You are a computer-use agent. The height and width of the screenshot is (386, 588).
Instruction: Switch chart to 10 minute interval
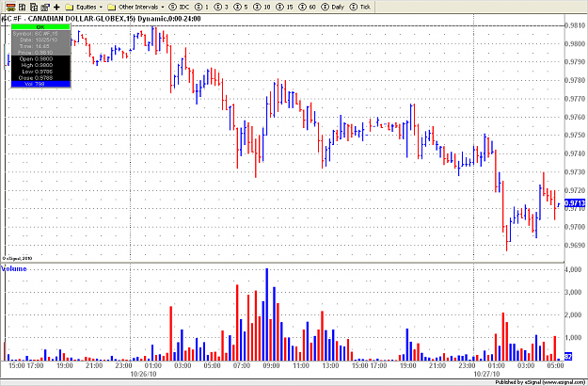point(262,7)
